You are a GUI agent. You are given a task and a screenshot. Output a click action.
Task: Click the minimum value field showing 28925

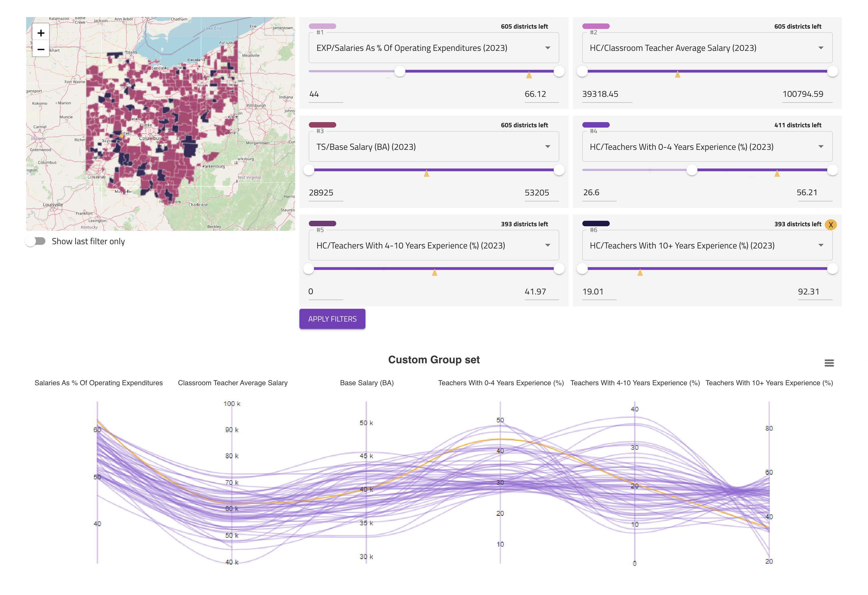pyautogui.click(x=325, y=193)
